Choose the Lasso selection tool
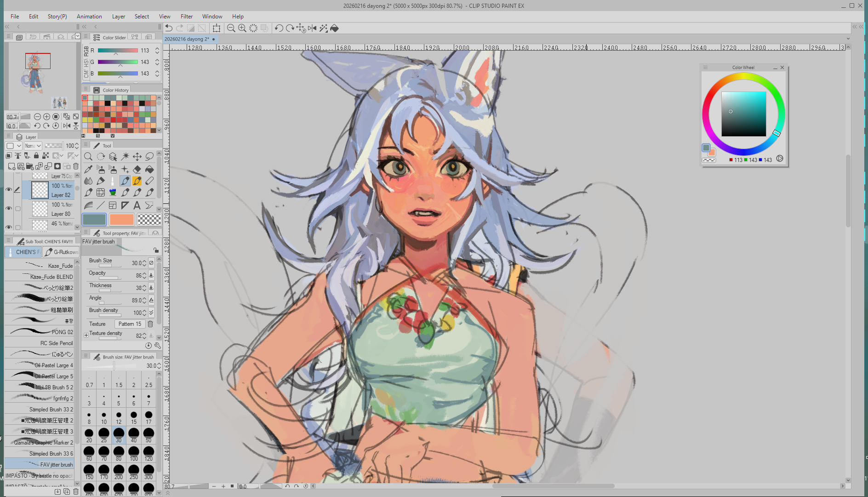Screen dimensions: 868x497 [149, 157]
